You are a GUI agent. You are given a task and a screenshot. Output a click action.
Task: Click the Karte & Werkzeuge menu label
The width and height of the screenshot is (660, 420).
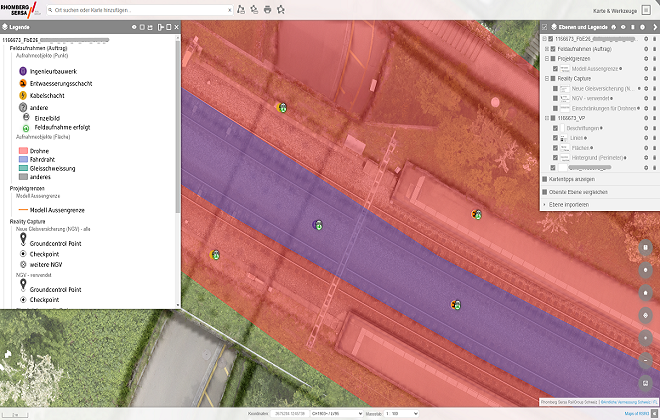tap(614, 9)
